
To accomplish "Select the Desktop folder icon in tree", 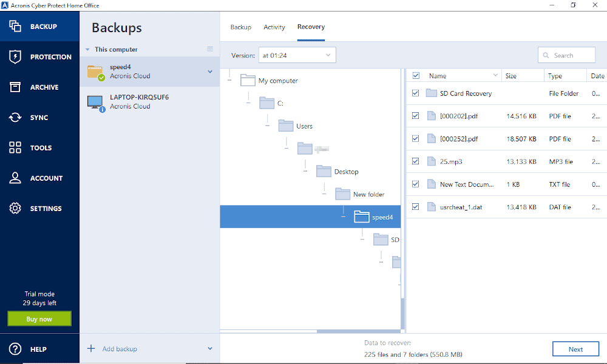I will click(x=324, y=171).
